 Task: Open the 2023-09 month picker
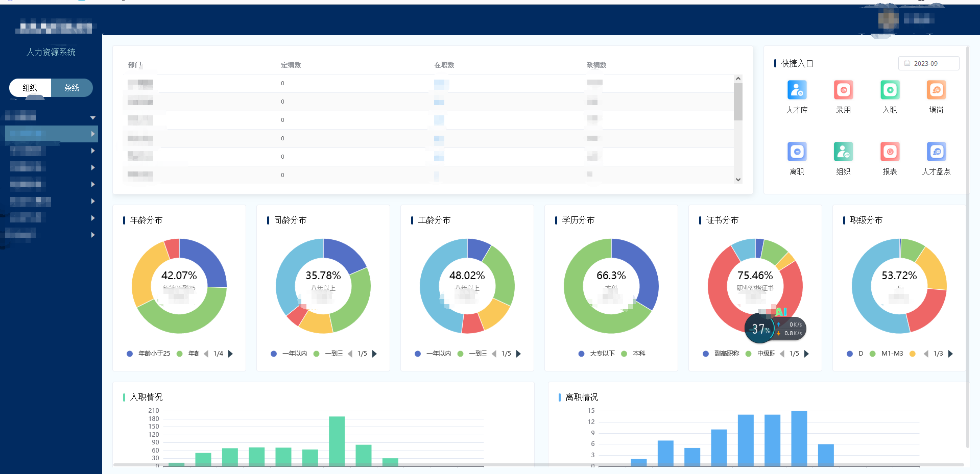tap(928, 63)
